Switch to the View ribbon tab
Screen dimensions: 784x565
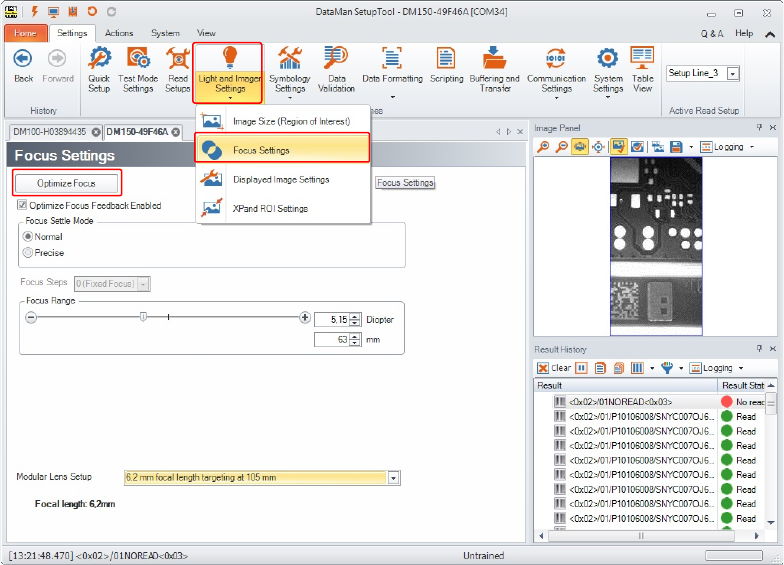click(x=206, y=33)
